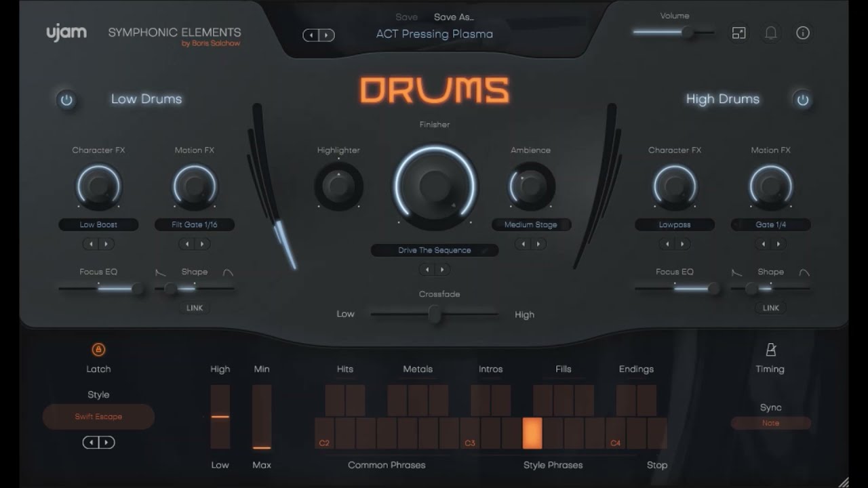The image size is (868, 488).
Task: Toggle the High Drums power button
Action: point(803,100)
